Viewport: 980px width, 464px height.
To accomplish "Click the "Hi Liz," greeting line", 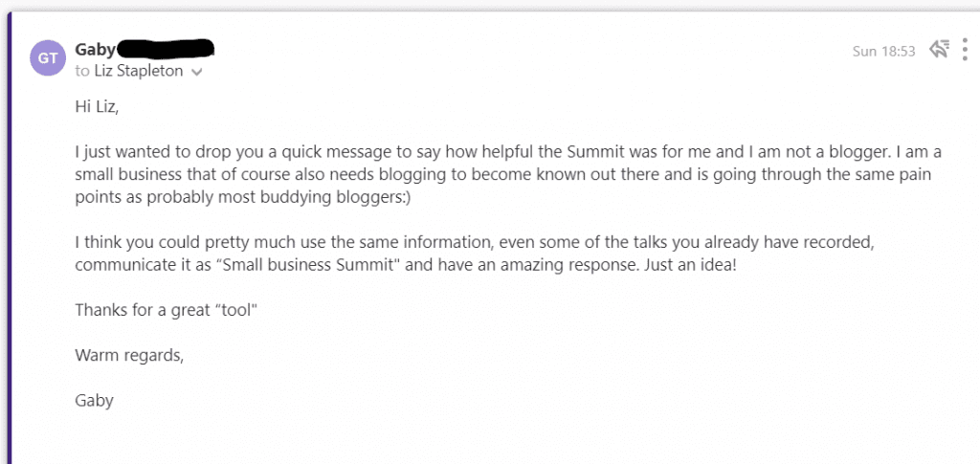I will pyautogui.click(x=97, y=105).
